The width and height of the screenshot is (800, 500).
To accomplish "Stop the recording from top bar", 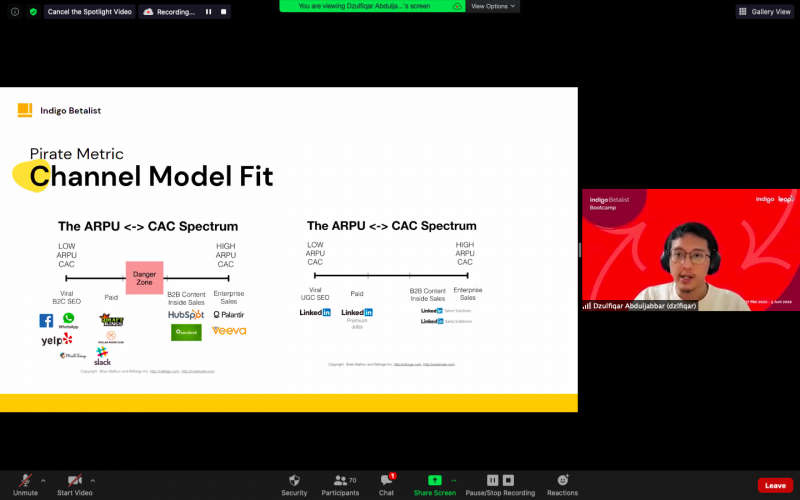I will click(x=223, y=12).
